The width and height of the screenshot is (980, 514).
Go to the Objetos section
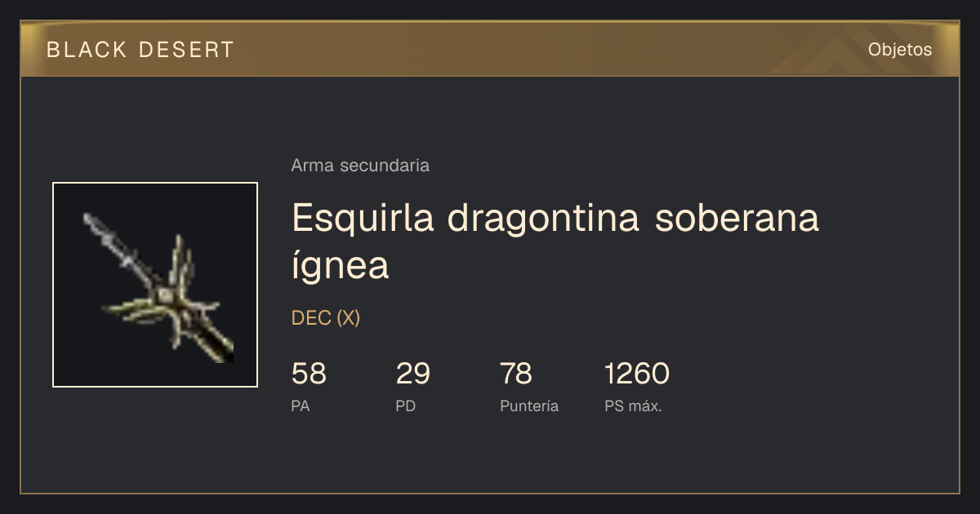click(900, 50)
